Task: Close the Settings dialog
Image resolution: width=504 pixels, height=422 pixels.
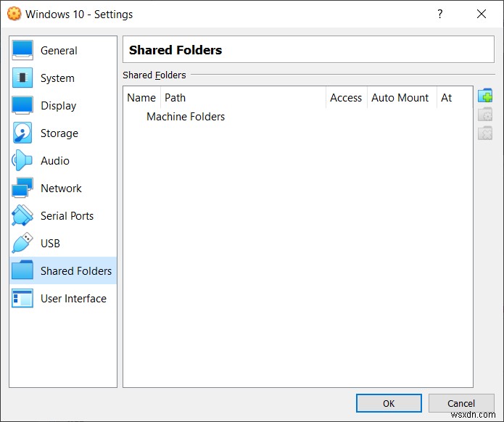Action: click(x=482, y=14)
